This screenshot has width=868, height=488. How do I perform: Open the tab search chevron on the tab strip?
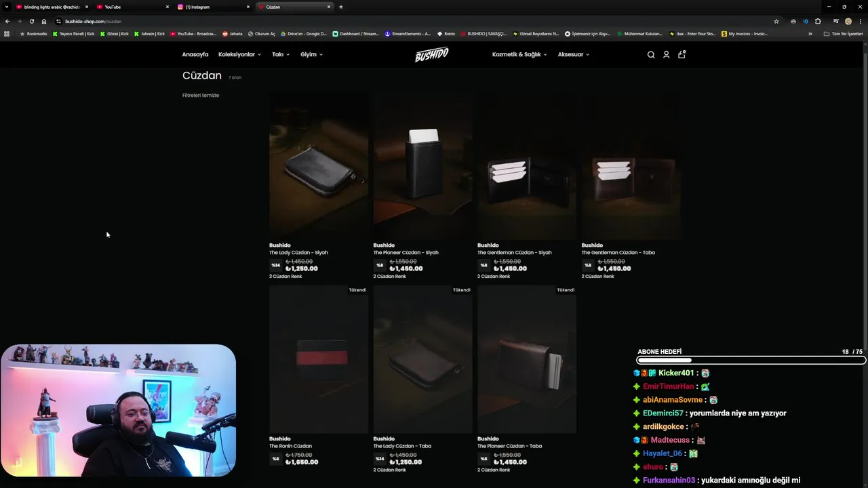pos(7,7)
